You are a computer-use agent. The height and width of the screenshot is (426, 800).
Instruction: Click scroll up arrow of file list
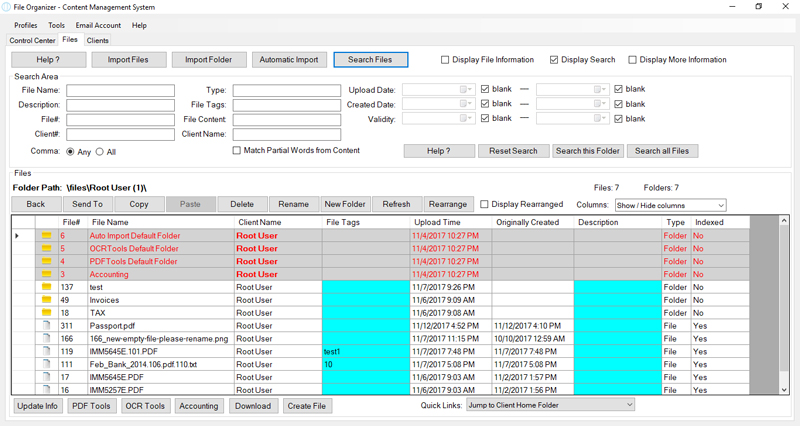tap(784, 220)
